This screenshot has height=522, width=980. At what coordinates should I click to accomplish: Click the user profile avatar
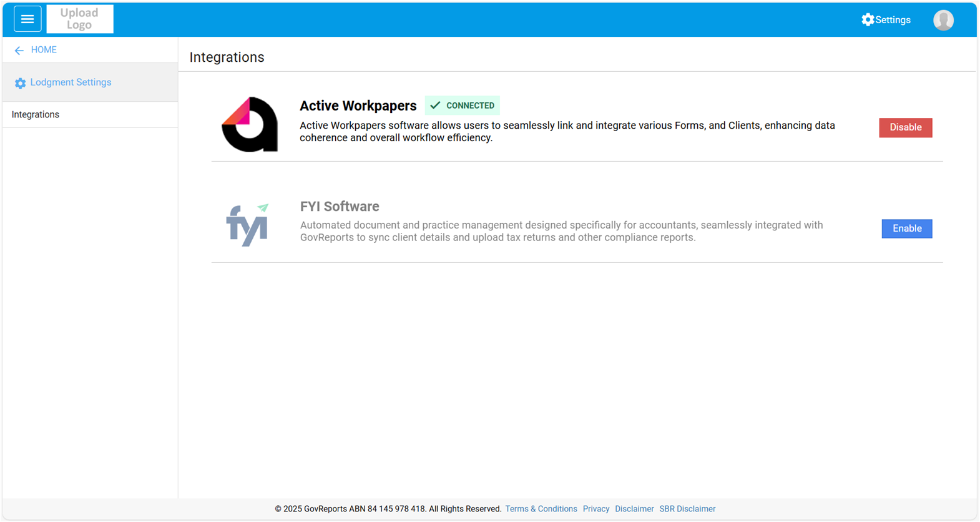coord(943,20)
